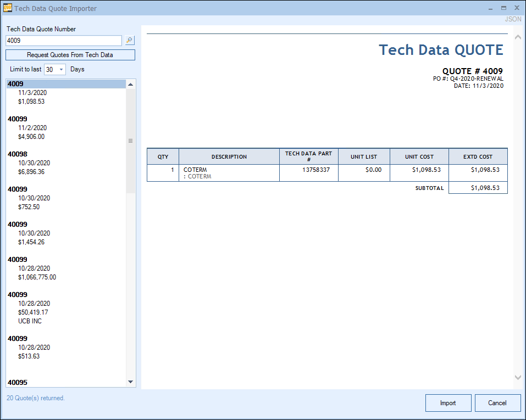The image size is (526, 420).
Task: Click quote list scroll down arrow
Action: (x=130, y=382)
